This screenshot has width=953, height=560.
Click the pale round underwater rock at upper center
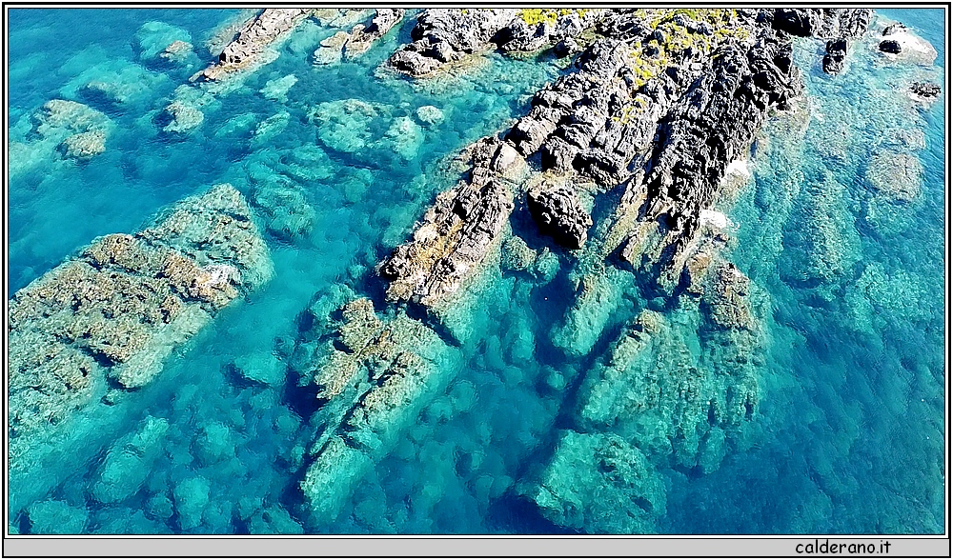[x=348, y=126]
